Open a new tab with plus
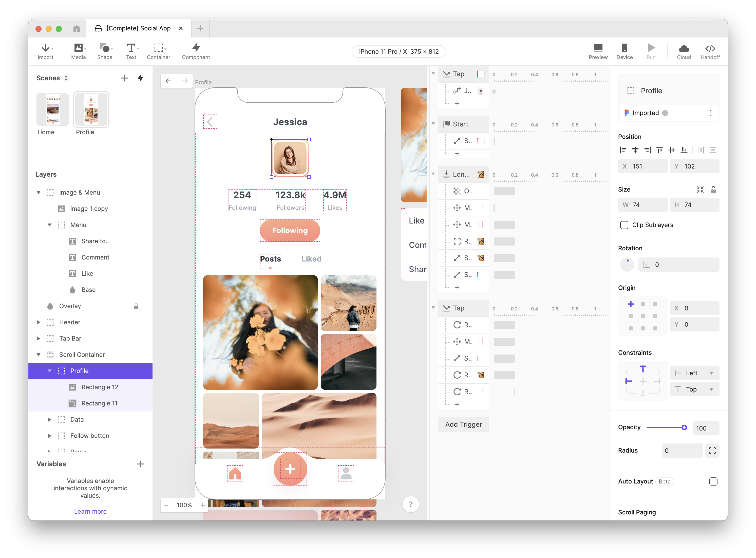Screen dimensions: 756x558 [200, 28]
